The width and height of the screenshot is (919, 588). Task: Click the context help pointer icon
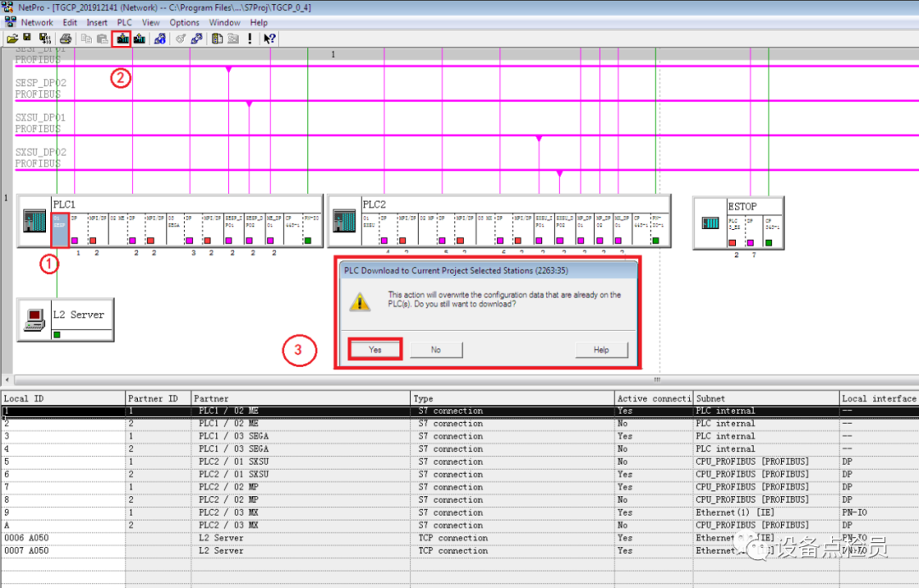269,38
